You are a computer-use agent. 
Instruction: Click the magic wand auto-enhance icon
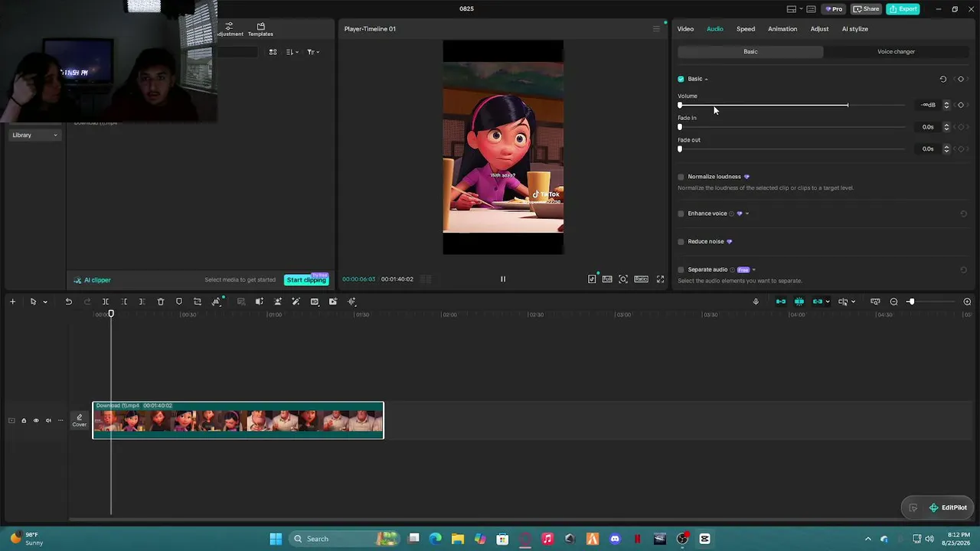[296, 302]
